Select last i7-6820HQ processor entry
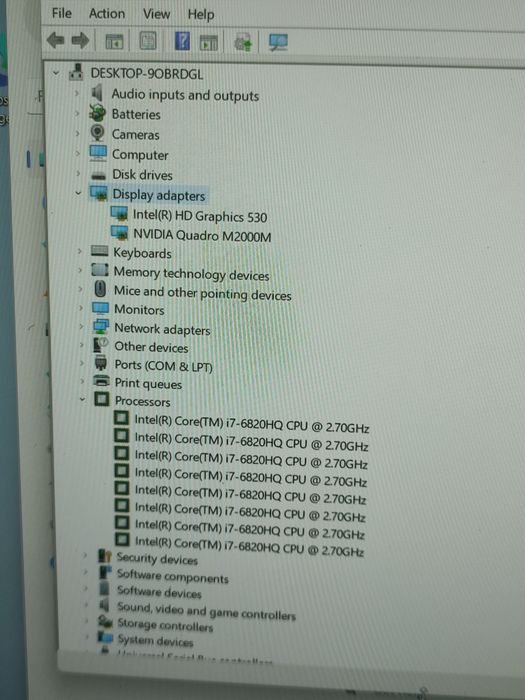The height and width of the screenshot is (700, 525). click(249, 546)
